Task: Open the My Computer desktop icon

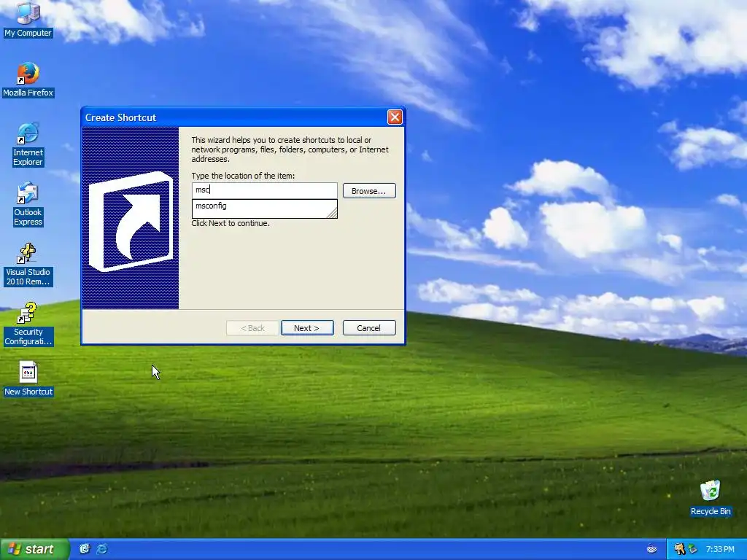Action: [28, 19]
